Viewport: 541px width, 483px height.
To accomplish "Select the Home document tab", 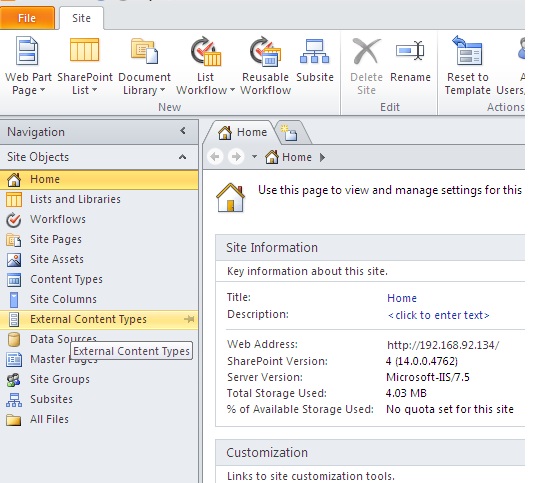I will (x=242, y=132).
